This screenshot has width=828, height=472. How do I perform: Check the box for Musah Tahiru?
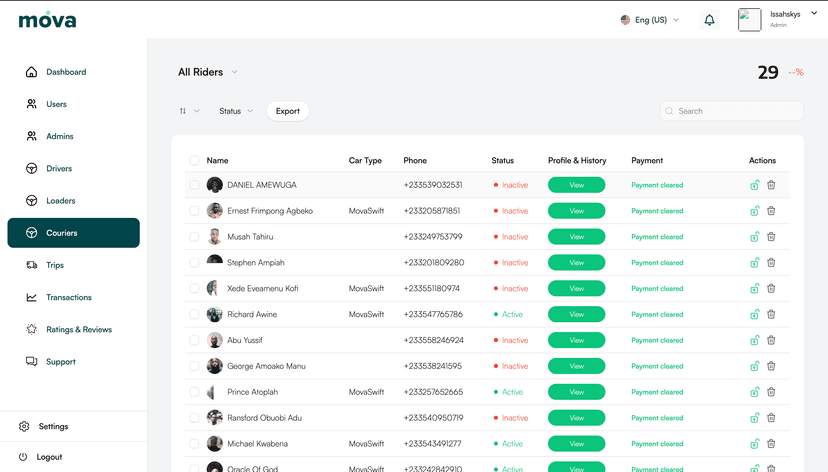[194, 237]
